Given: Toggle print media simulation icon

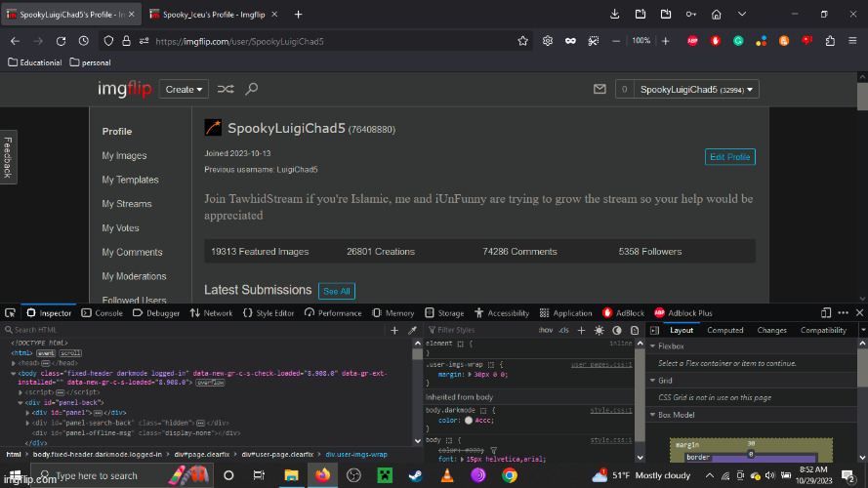Looking at the screenshot, I should point(635,330).
